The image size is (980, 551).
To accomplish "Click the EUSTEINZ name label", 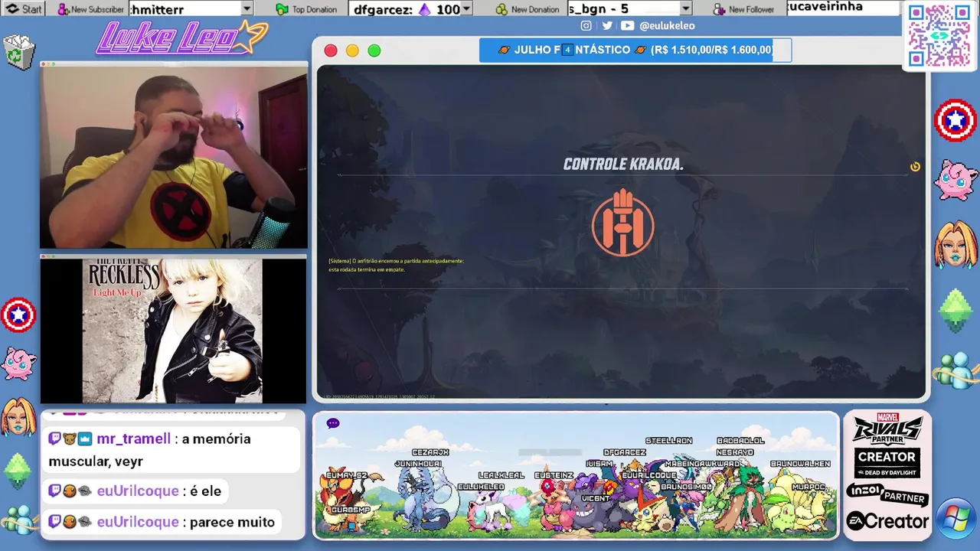I will [554, 475].
